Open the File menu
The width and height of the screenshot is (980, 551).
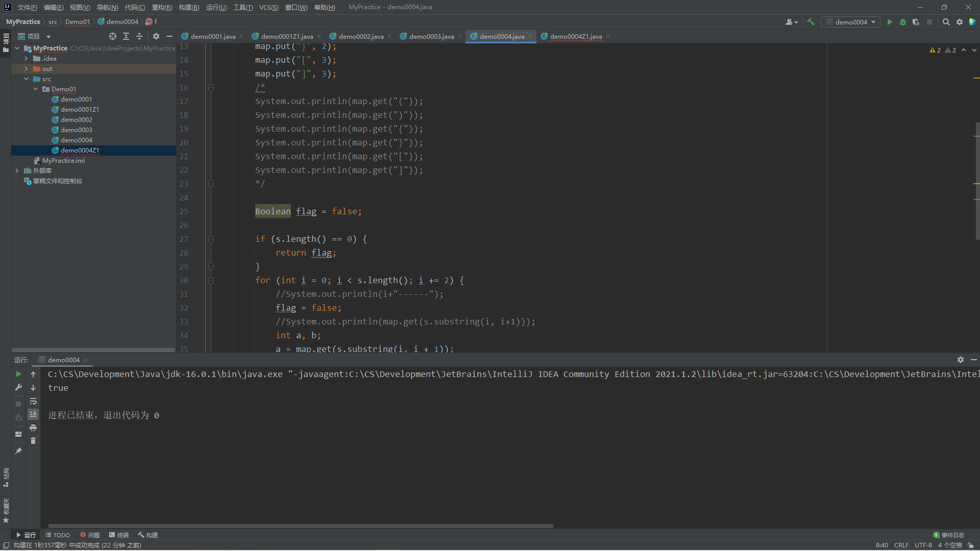click(x=27, y=7)
